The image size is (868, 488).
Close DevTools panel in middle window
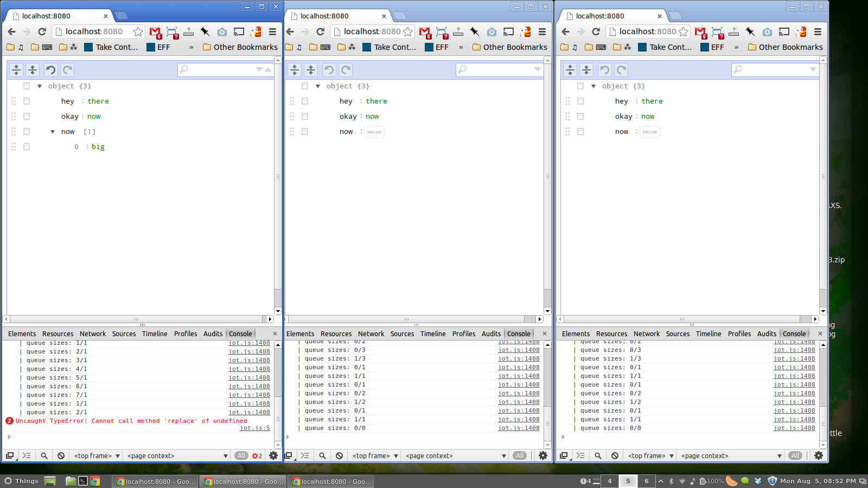point(545,333)
